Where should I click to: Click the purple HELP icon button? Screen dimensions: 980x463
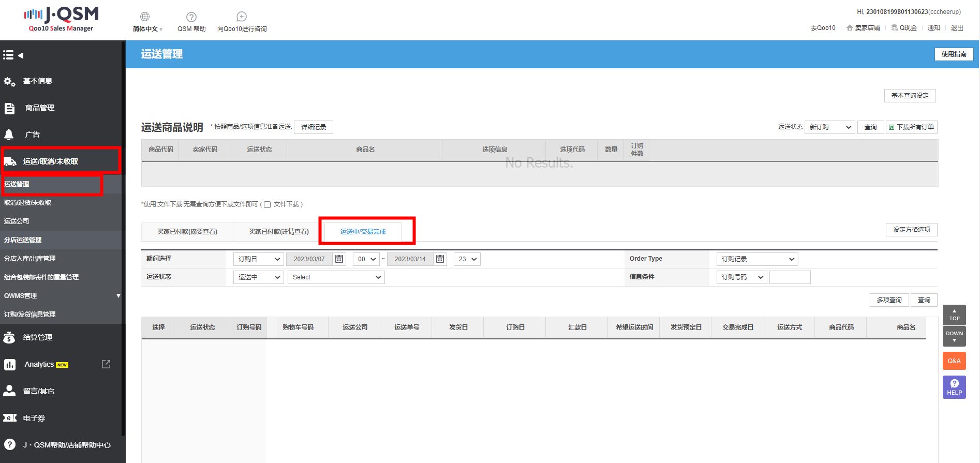[x=954, y=387]
